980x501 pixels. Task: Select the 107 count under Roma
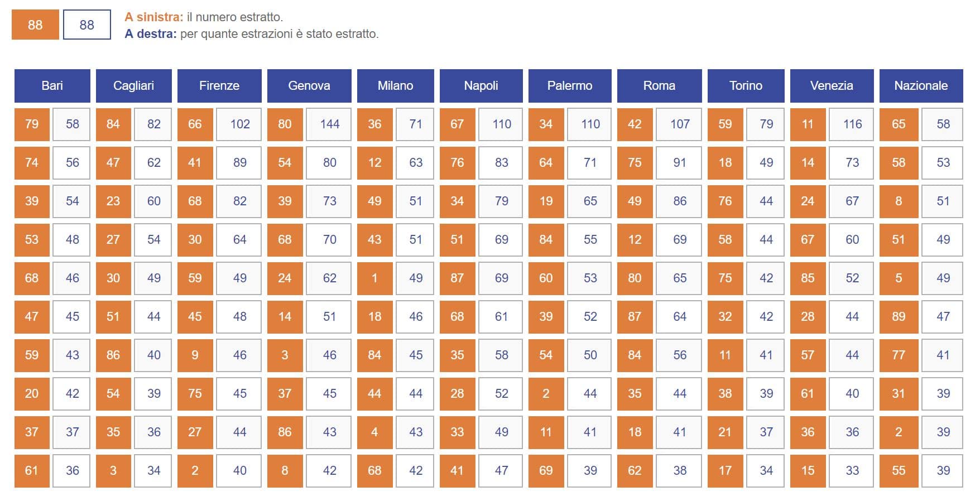(679, 124)
